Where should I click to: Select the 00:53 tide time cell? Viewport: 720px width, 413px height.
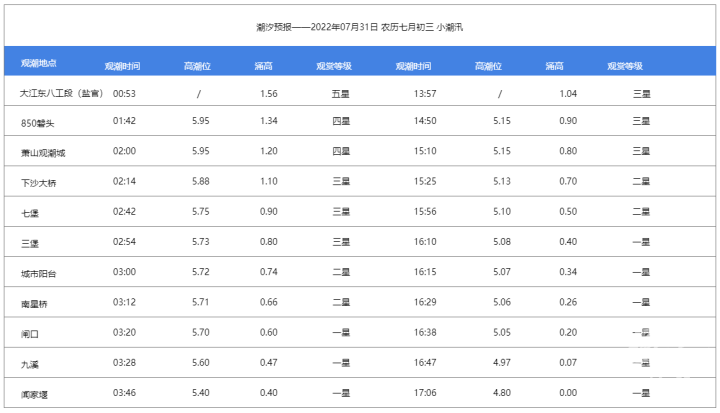tap(124, 93)
